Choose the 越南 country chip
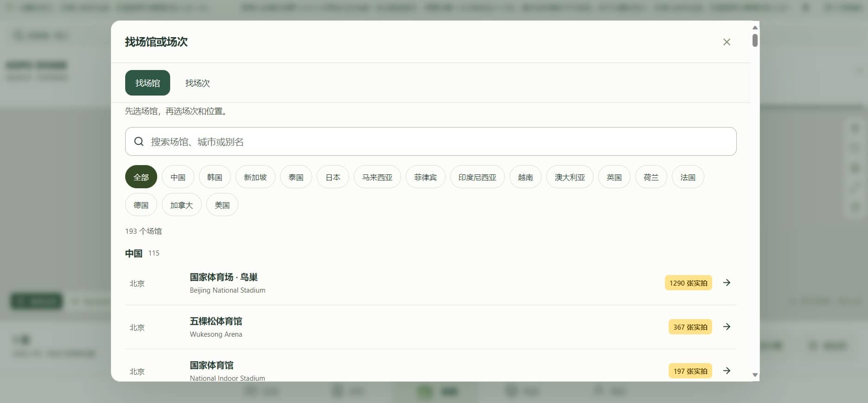 point(525,177)
